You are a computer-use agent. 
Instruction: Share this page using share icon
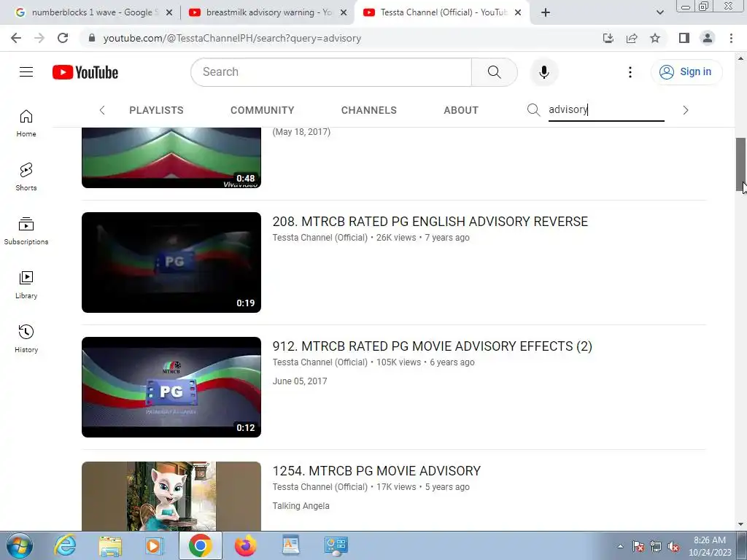pos(632,38)
